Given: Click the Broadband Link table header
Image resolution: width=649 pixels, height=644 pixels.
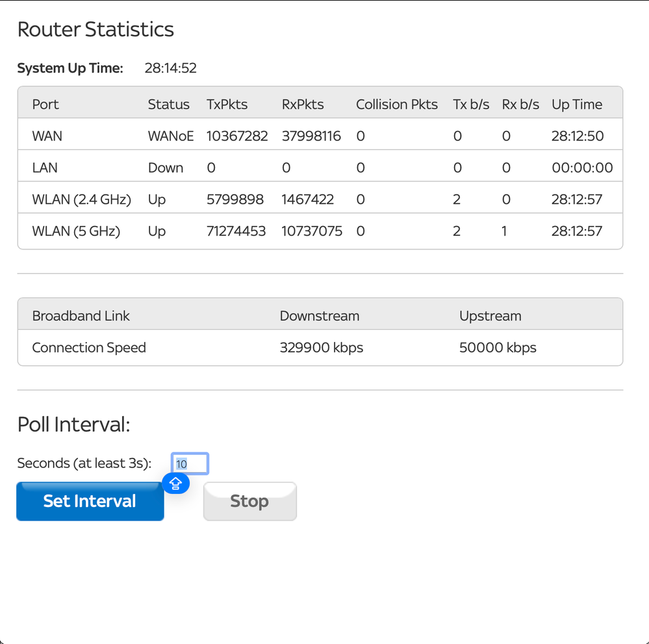Looking at the screenshot, I should 81,316.
